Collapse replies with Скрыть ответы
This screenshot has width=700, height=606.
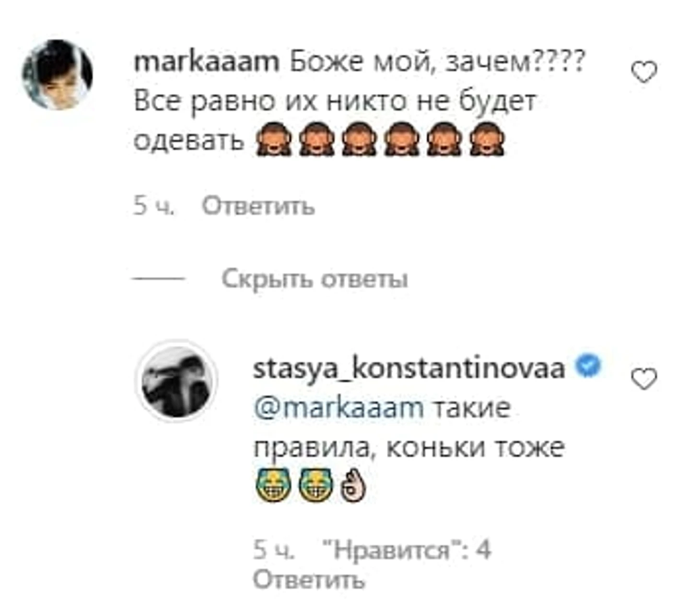click(x=315, y=278)
